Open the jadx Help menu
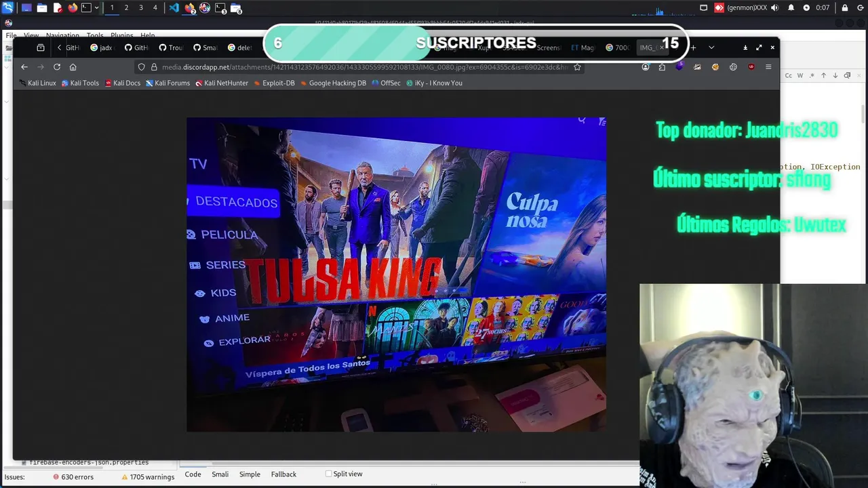Image resolution: width=868 pixels, height=488 pixels. [x=148, y=35]
